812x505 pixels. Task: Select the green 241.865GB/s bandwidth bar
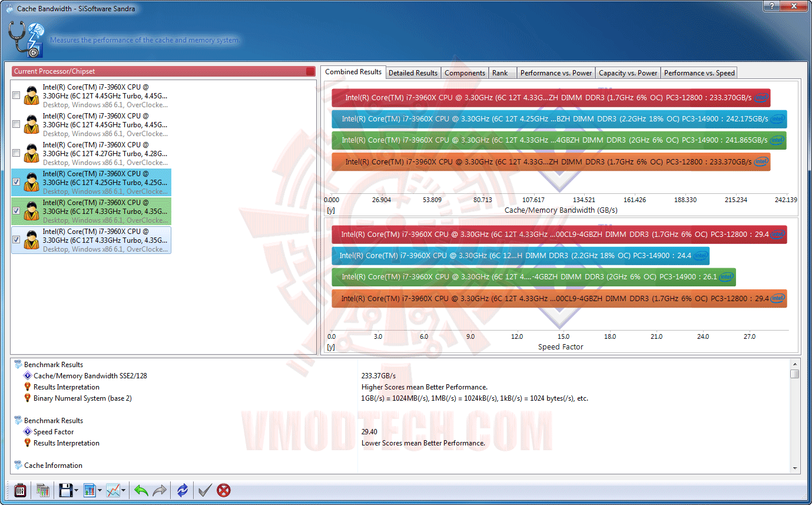[x=559, y=140]
